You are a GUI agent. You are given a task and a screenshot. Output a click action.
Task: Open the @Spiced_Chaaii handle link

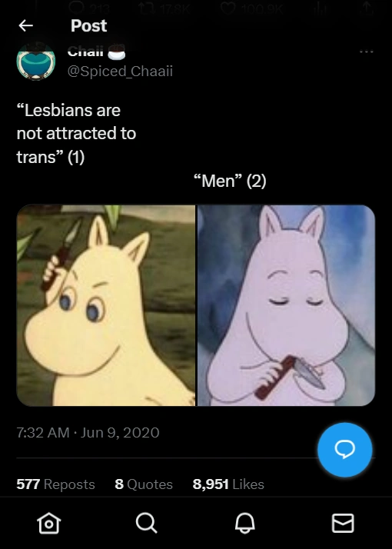120,71
